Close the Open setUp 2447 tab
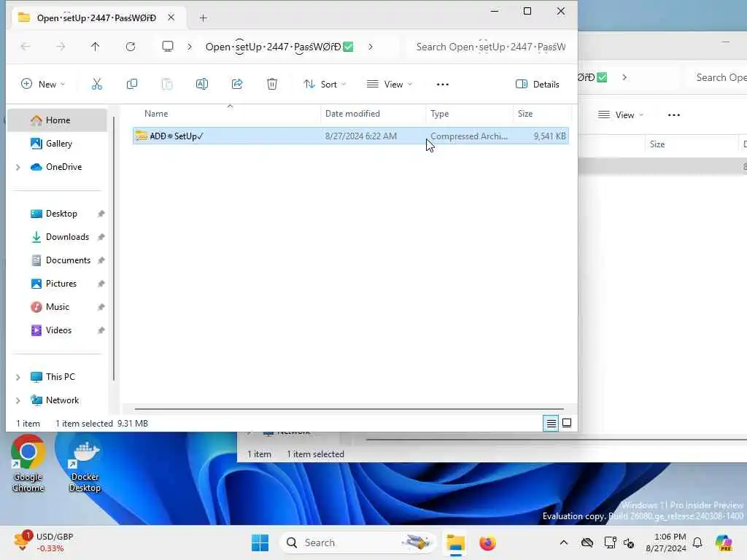The width and height of the screenshot is (747, 560). click(x=171, y=17)
